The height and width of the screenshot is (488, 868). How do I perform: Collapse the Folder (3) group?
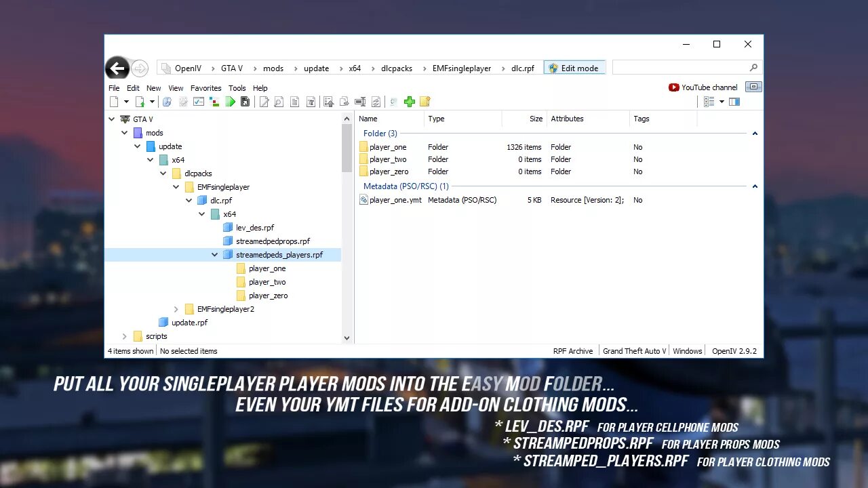tap(755, 134)
